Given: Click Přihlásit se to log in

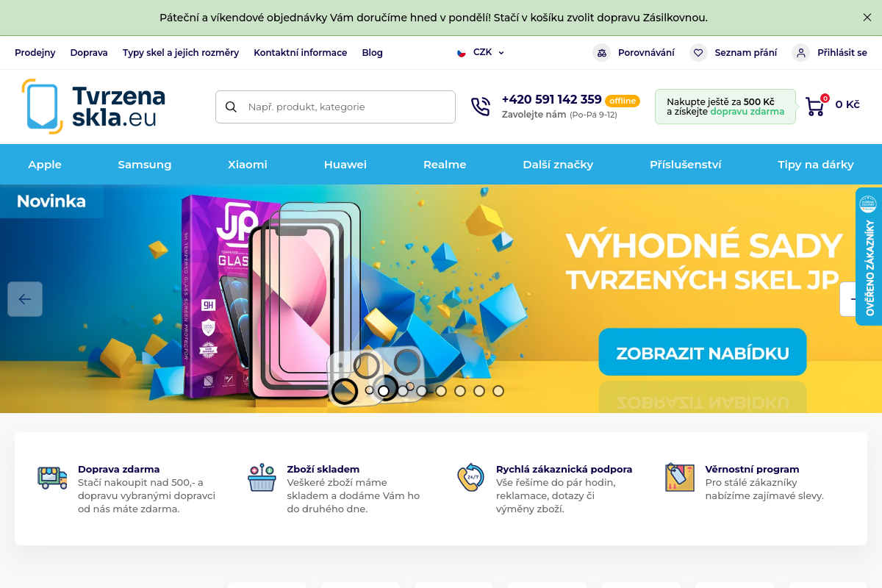Looking at the screenshot, I should click(x=842, y=53).
